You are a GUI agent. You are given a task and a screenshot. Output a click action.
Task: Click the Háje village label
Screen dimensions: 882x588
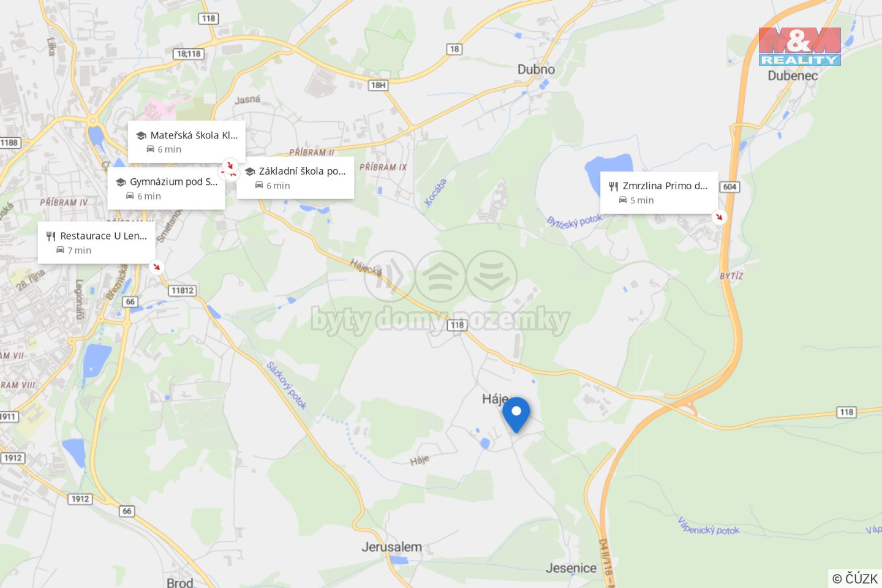[x=495, y=399]
